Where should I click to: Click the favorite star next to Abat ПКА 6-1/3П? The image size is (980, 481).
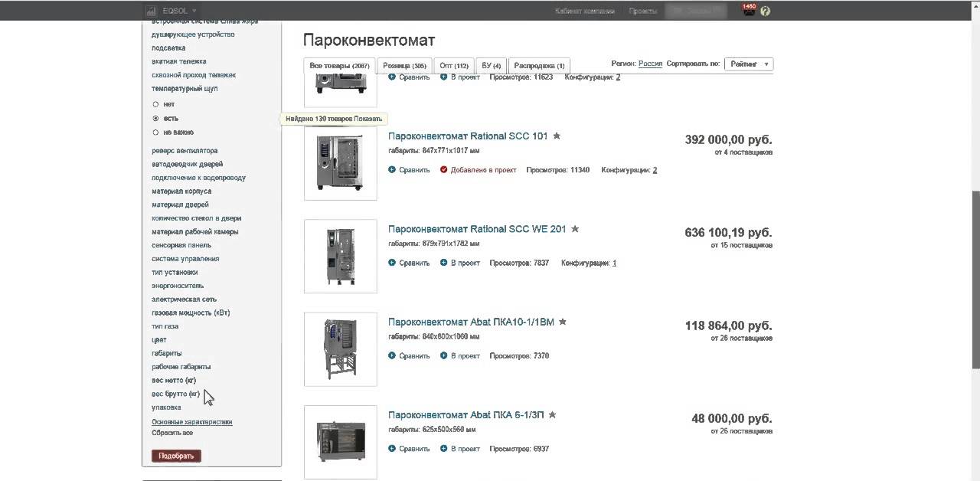point(552,415)
